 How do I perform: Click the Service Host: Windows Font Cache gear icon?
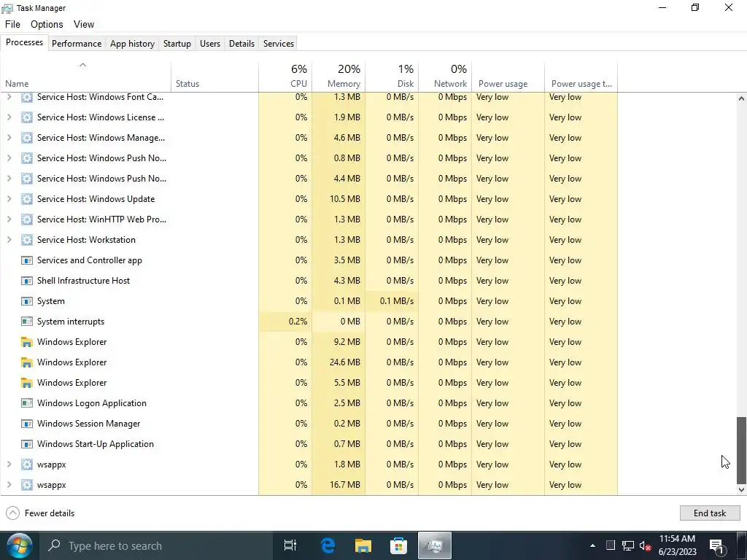[27, 97]
